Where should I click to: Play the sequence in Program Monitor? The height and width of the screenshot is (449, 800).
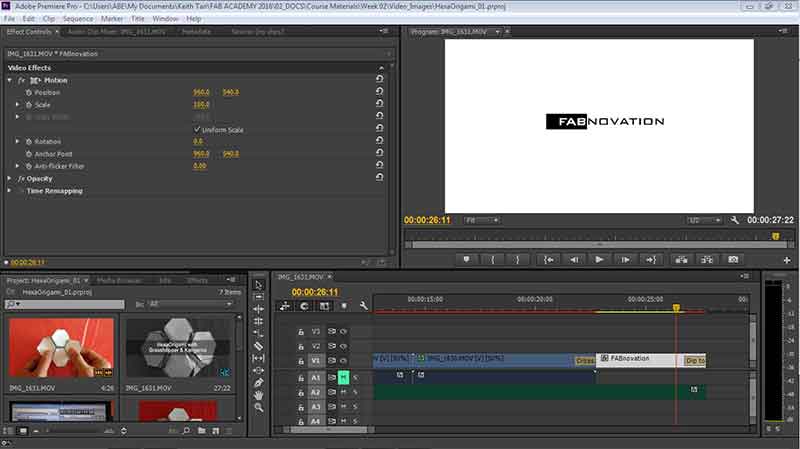(599, 260)
